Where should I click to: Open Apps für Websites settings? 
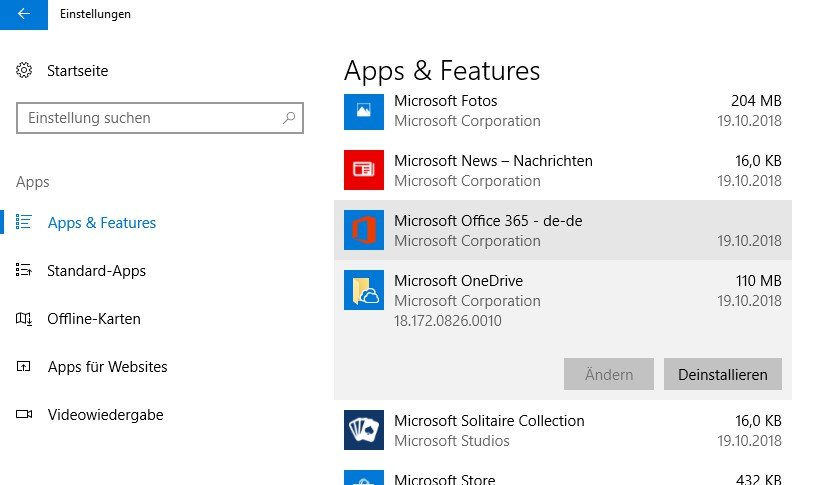[107, 367]
